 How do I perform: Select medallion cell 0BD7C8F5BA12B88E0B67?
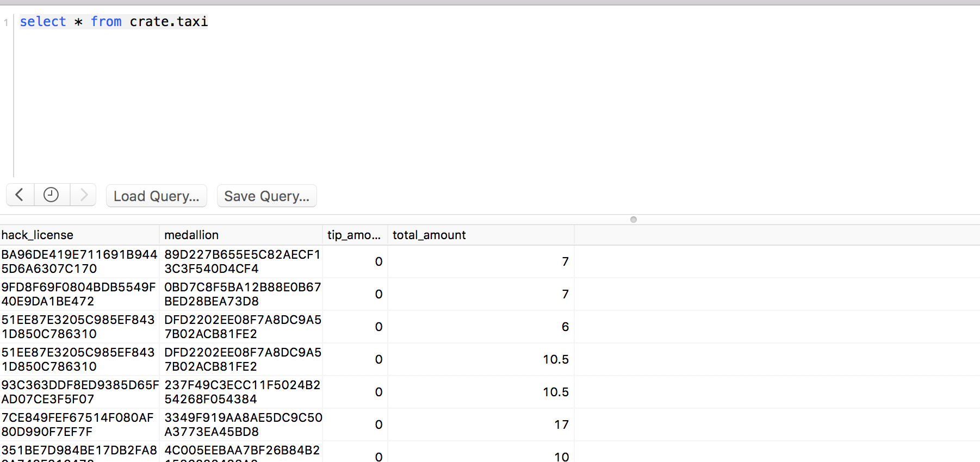click(241, 294)
